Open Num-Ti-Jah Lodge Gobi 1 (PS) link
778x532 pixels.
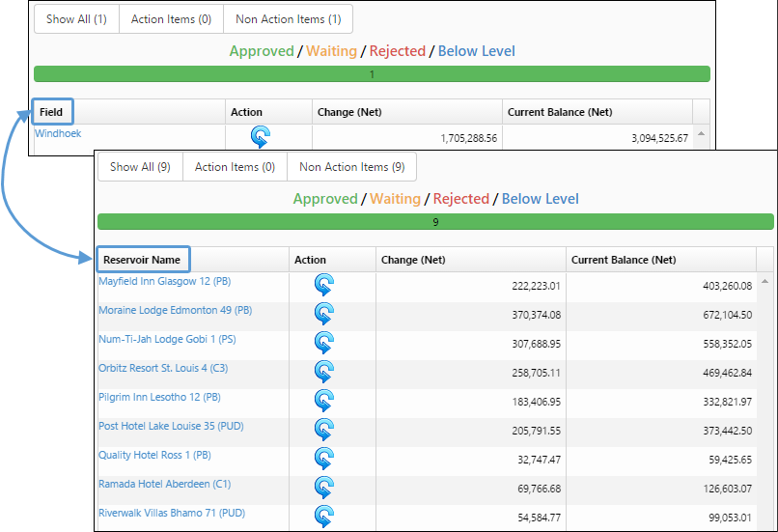click(167, 339)
